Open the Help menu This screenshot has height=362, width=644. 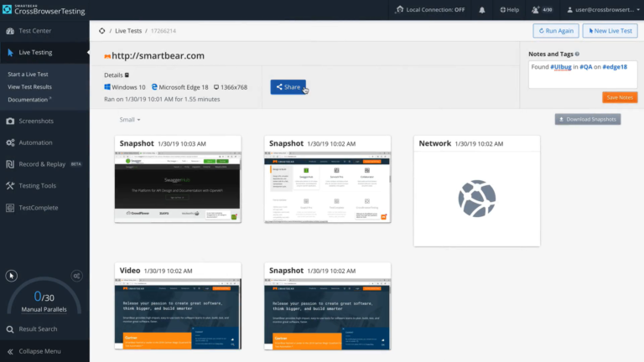pos(509,10)
